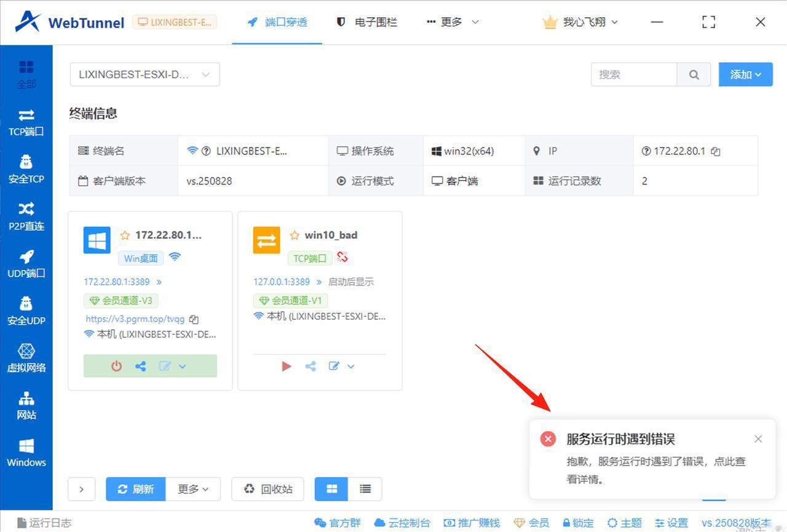The height and width of the screenshot is (532, 787).
Task: Open the 回收站 recycle bin
Action: (268, 489)
